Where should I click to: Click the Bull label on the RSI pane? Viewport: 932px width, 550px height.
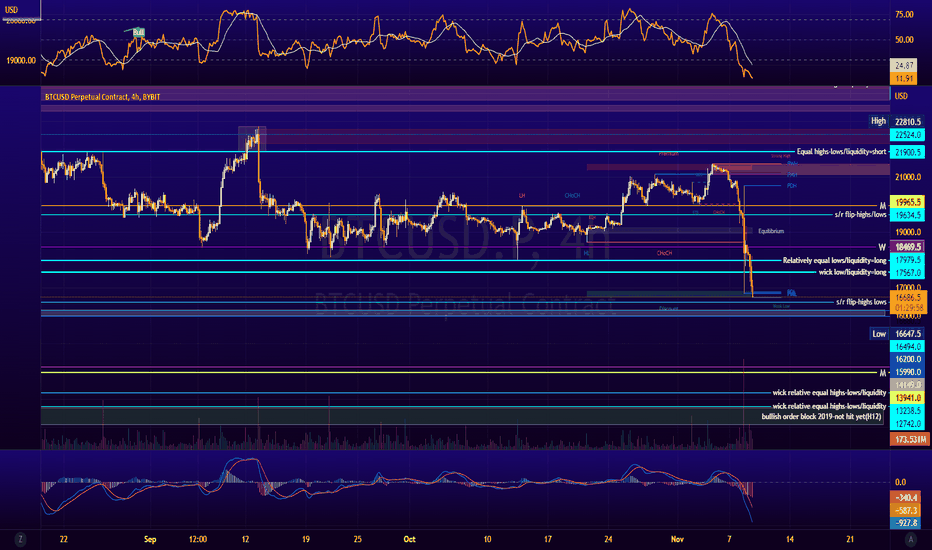138,32
